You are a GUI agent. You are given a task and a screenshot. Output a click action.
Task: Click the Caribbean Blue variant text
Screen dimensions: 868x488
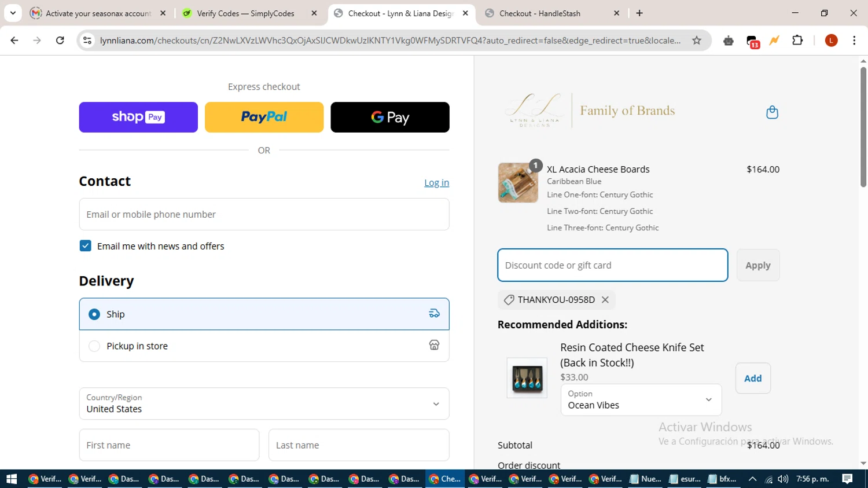point(574,181)
